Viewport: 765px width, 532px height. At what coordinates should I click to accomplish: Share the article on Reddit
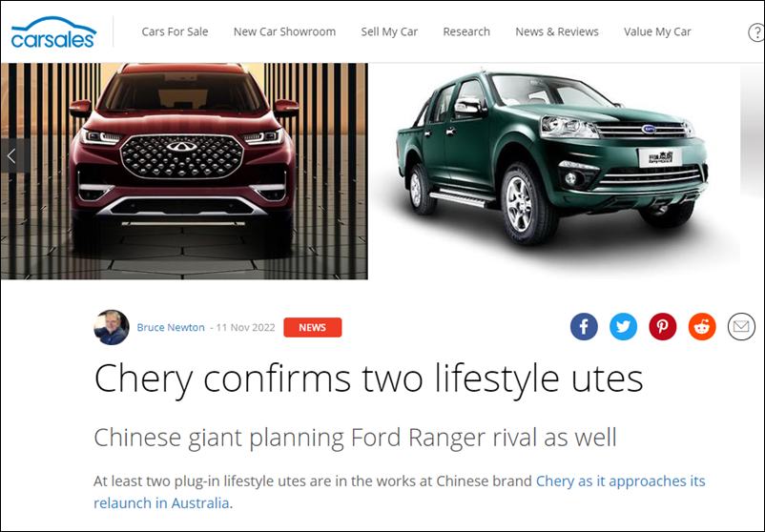coord(702,326)
